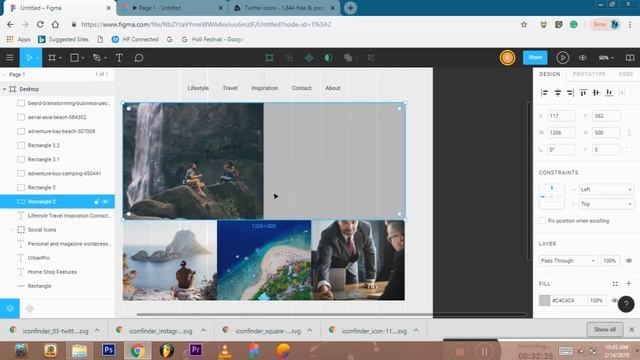640x360 pixels.
Task: Open Photoshop from the taskbar
Action: click(109, 350)
